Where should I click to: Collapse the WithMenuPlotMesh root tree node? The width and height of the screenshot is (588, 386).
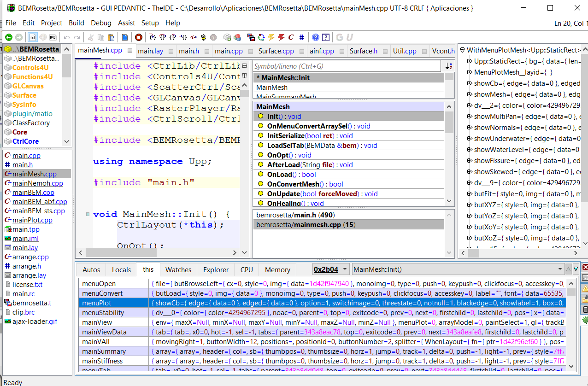462,50
